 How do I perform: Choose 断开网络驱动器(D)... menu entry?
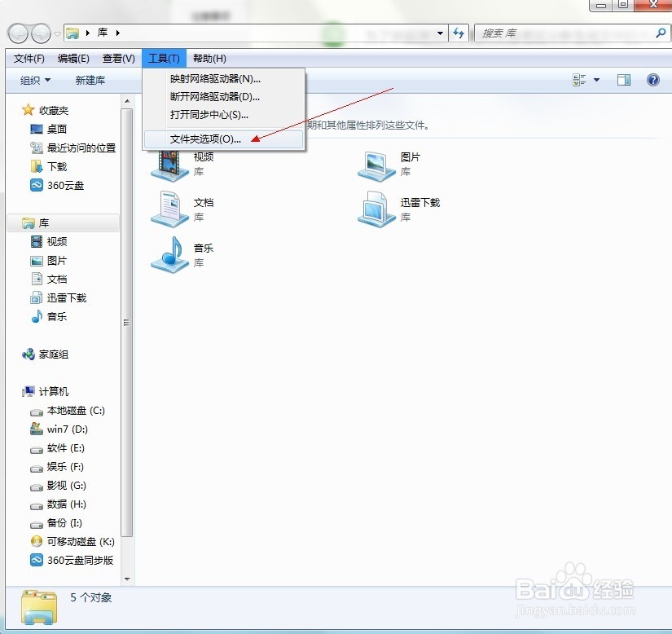point(223,96)
